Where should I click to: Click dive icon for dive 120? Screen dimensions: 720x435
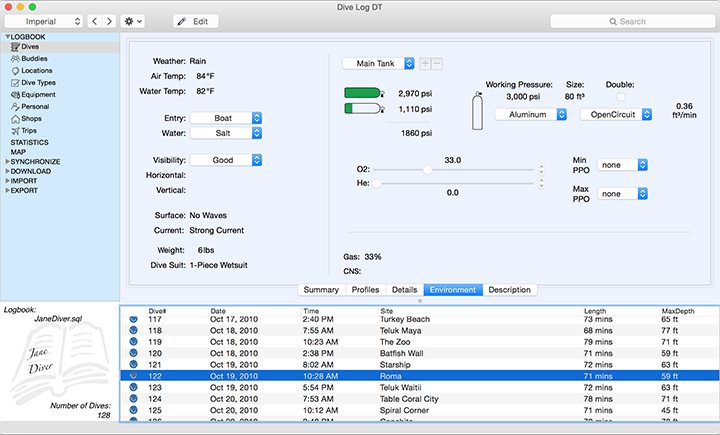point(133,353)
